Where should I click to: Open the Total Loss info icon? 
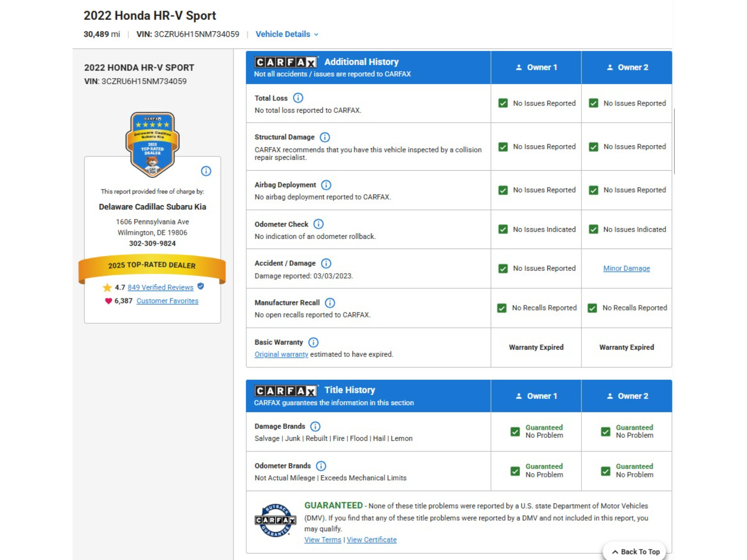click(298, 98)
